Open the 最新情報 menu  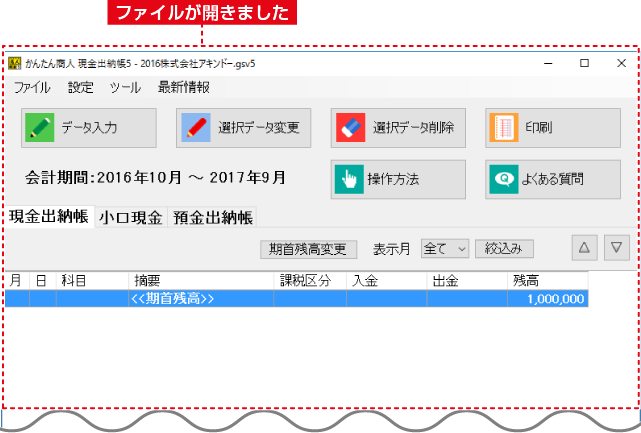184,87
